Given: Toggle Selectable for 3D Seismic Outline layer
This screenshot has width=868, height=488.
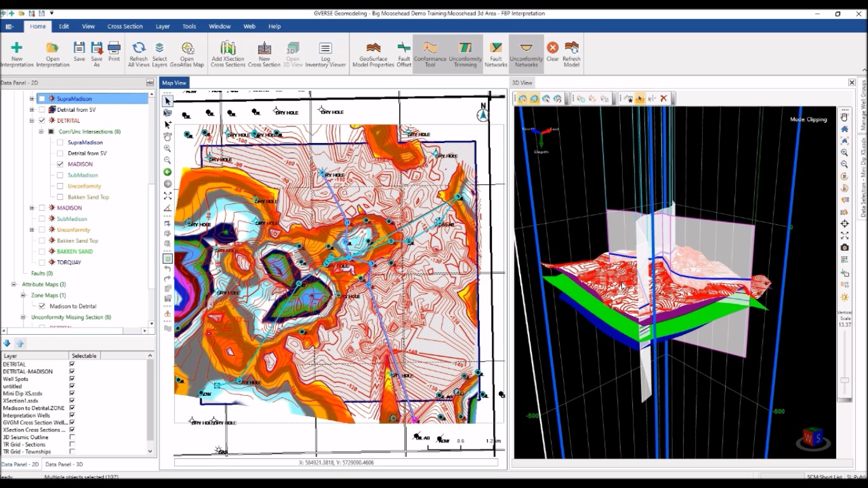Looking at the screenshot, I should [72, 437].
